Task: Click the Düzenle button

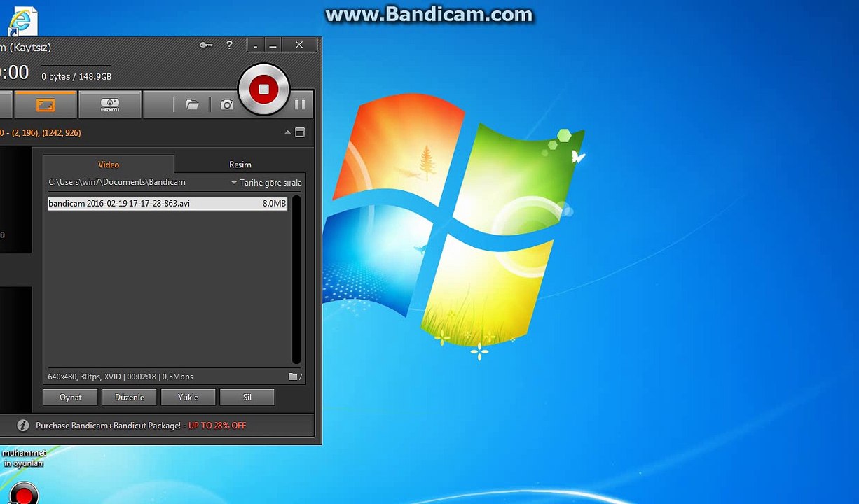Action: click(x=129, y=397)
